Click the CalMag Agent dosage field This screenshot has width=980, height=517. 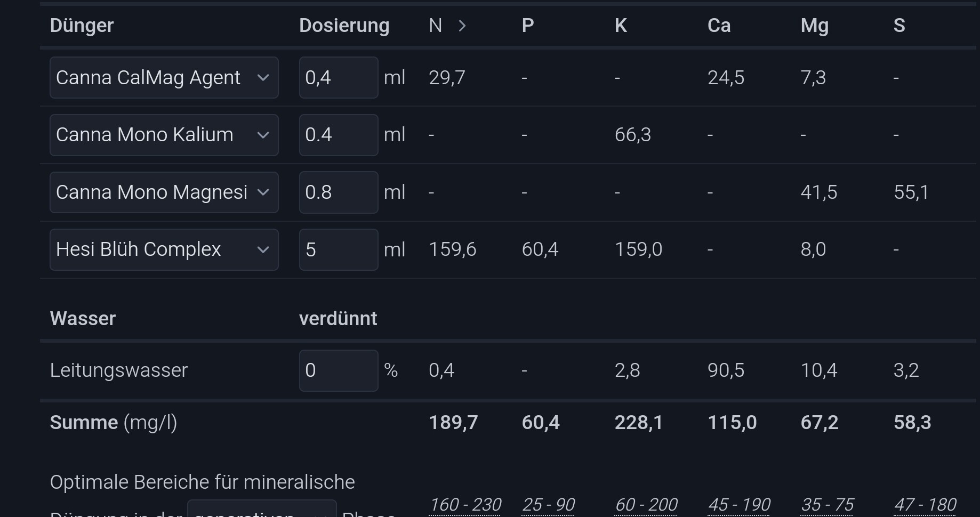tap(338, 78)
